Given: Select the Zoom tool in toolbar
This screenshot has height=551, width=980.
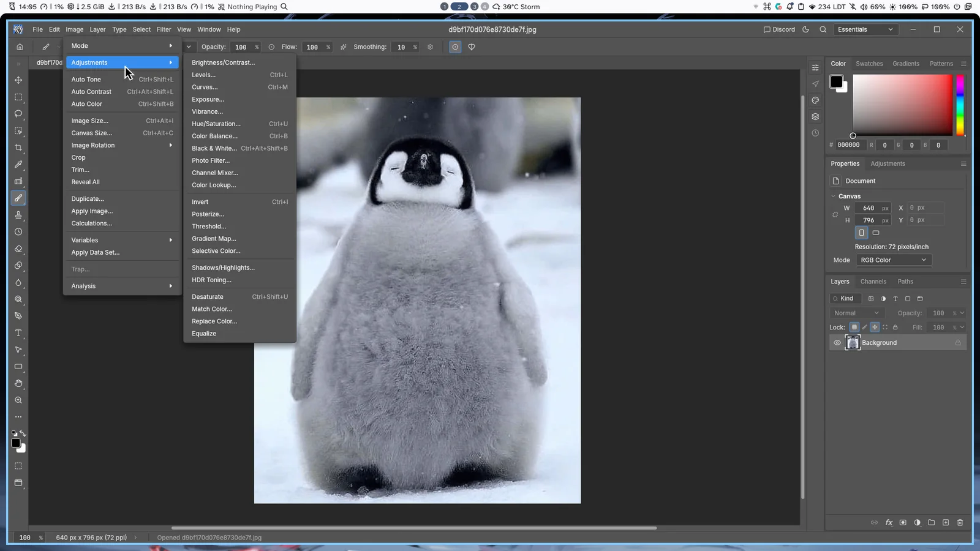Looking at the screenshot, I should [x=18, y=400].
